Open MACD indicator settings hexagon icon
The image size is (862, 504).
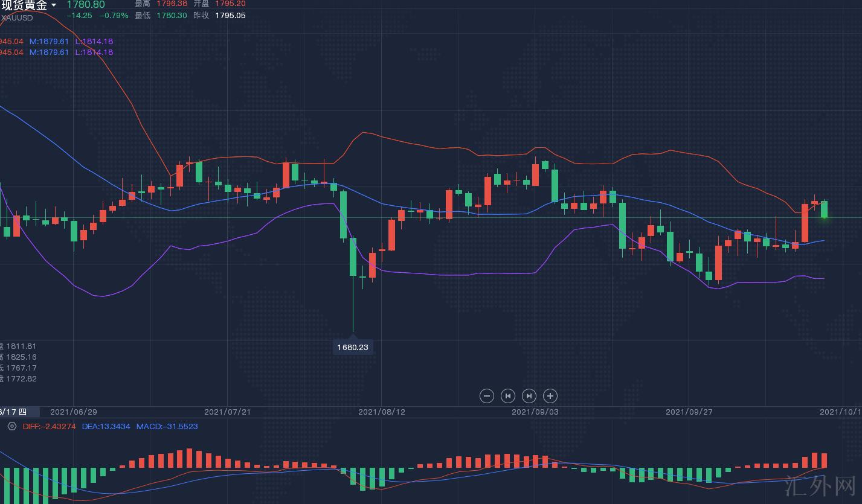[x=11, y=426]
